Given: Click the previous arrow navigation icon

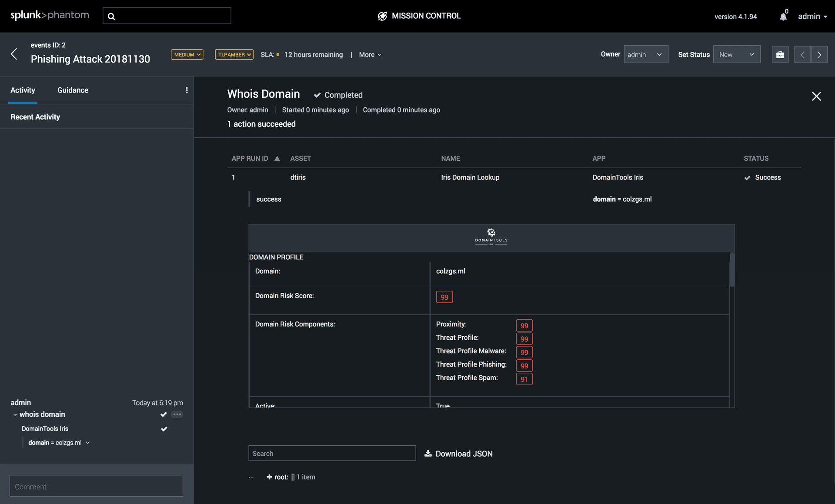Looking at the screenshot, I should pyautogui.click(x=803, y=54).
